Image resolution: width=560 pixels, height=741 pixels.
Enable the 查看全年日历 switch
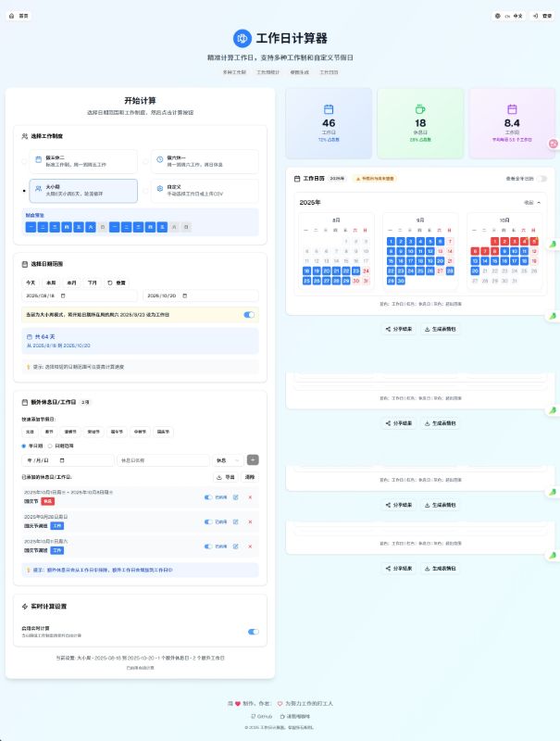(542, 178)
